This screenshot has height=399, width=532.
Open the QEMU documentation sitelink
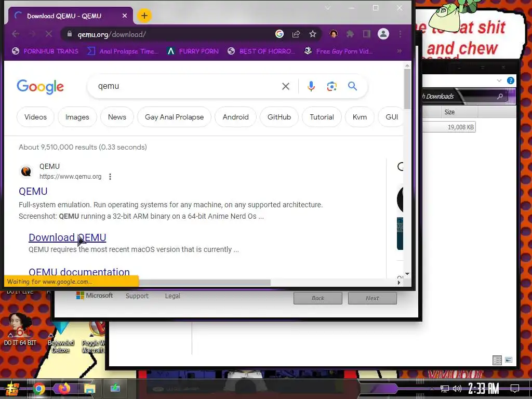(x=79, y=272)
